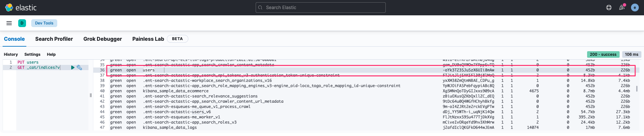Click the esqueues-me_worker_v1 index name

coord(181,117)
